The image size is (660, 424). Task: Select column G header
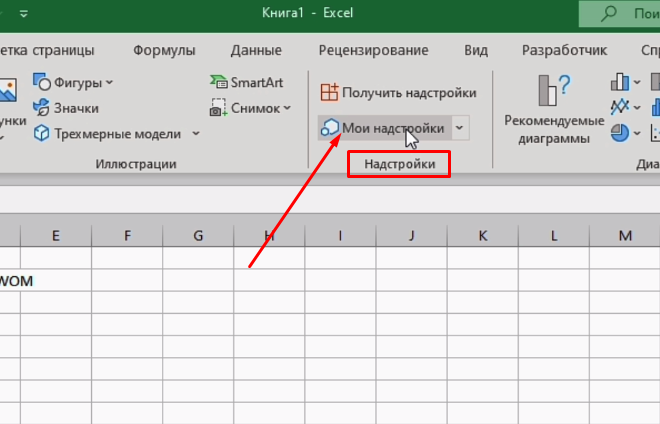click(198, 235)
